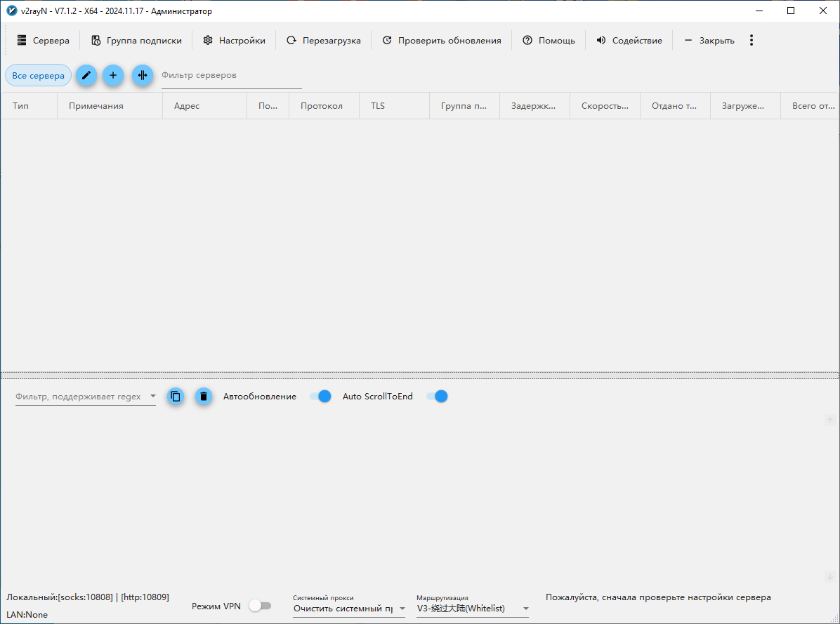Open the Настройки menu
This screenshot has height=624, width=840.
pos(235,41)
